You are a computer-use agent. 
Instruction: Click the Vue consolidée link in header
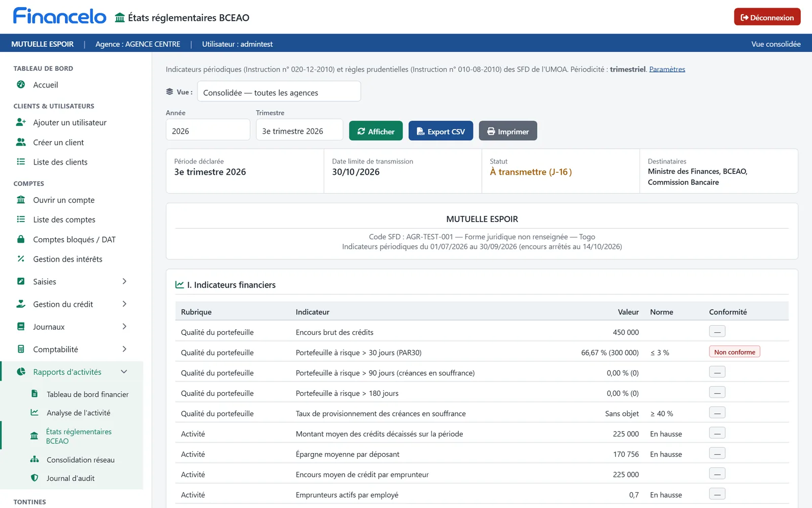click(776, 44)
